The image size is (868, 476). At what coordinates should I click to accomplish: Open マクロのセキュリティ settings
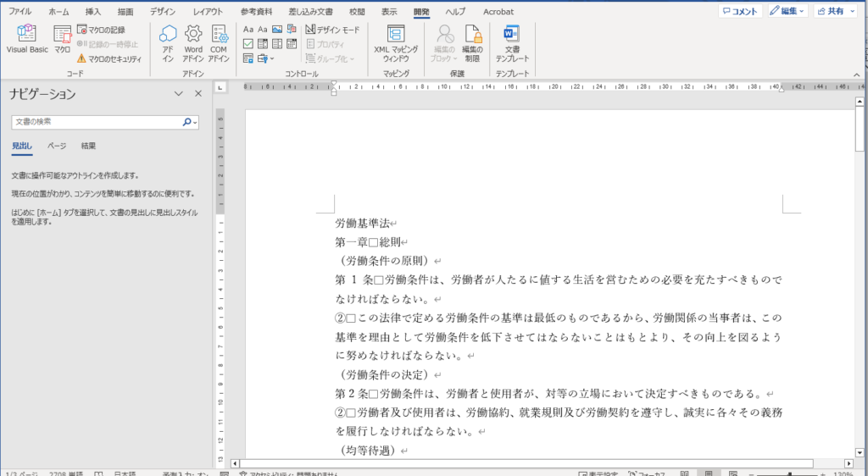[109, 58]
